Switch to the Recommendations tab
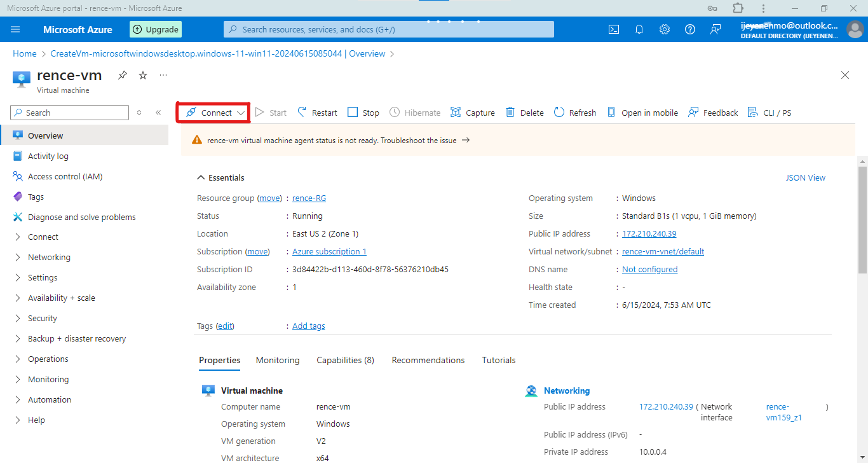This screenshot has height=463, width=868. [428, 360]
